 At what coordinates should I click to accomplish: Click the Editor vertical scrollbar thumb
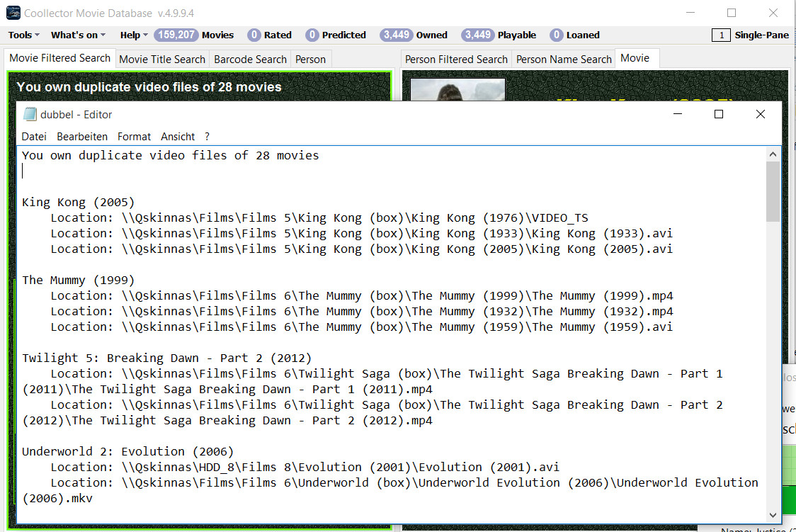(773, 191)
